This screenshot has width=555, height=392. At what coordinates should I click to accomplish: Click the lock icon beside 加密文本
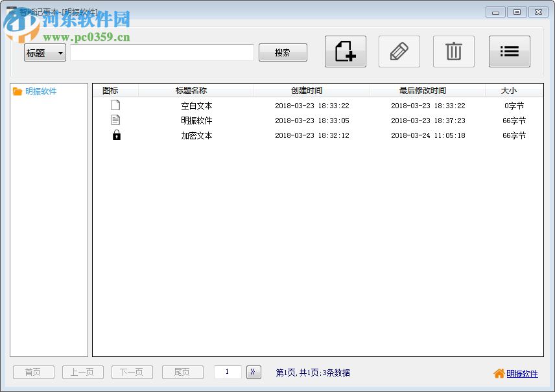coord(117,135)
